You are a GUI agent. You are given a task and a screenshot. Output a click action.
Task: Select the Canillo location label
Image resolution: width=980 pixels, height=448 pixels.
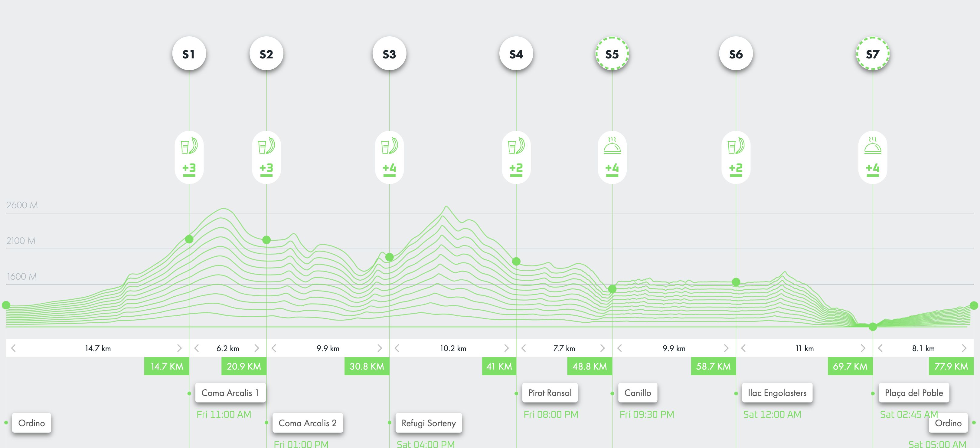tap(638, 392)
